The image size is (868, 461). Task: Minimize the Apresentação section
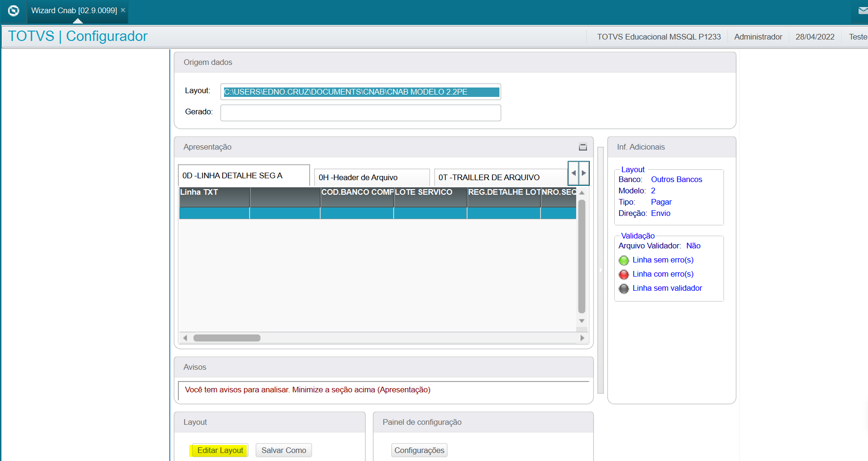pyautogui.click(x=583, y=147)
